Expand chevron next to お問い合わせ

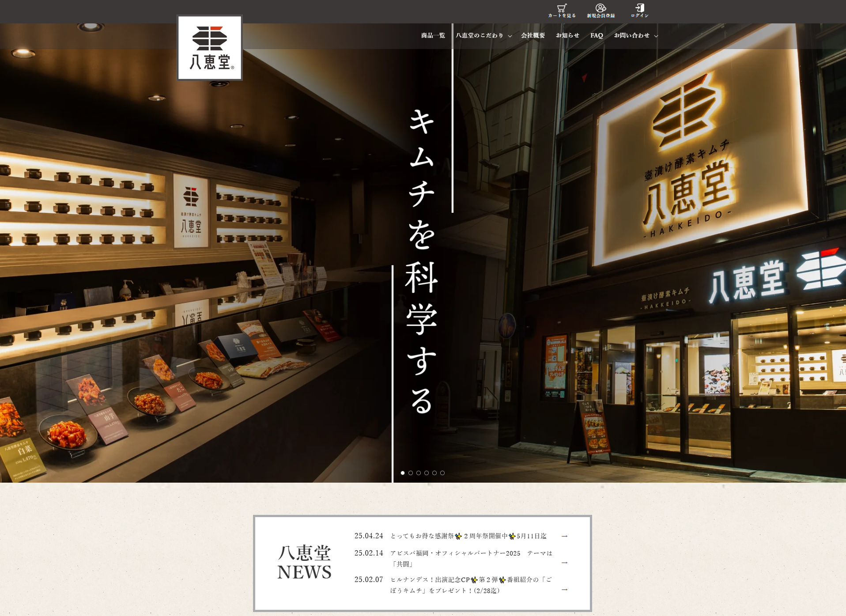click(x=656, y=36)
